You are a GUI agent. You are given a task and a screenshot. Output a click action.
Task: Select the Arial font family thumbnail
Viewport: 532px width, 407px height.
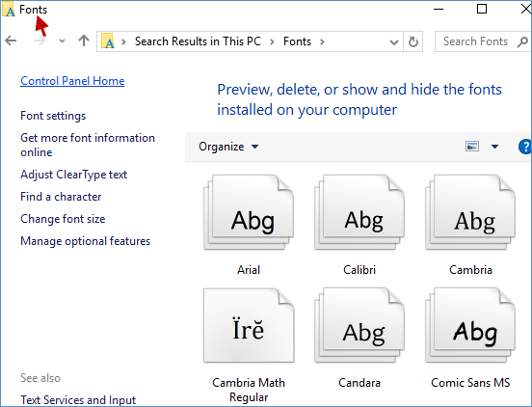click(x=249, y=212)
